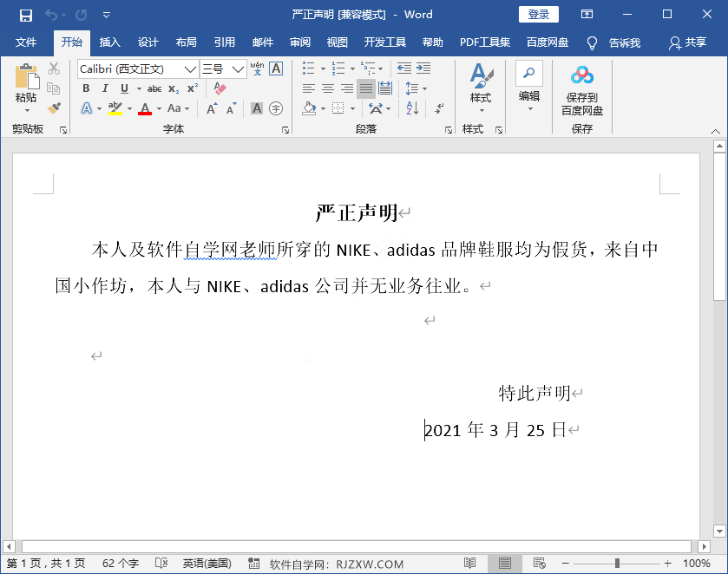Enable justified paragraph alignment
The image size is (728, 574).
coord(365,88)
